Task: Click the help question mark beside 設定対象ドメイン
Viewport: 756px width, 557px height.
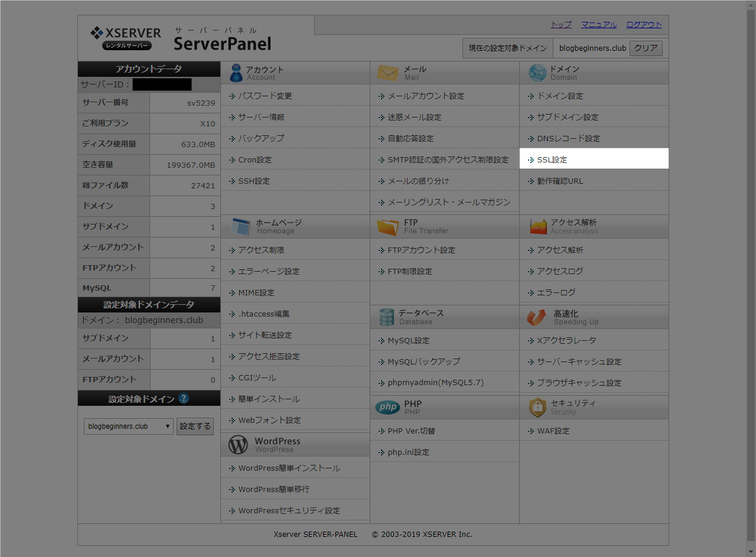Action: (x=184, y=398)
